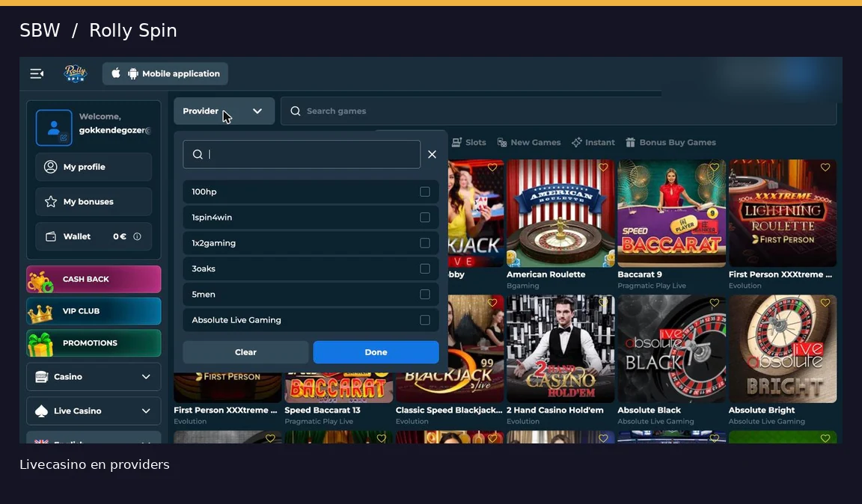This screenshot has width=862, height=504.
Task: Open the PROMOTIONS banner
Action: coord(94,343)
